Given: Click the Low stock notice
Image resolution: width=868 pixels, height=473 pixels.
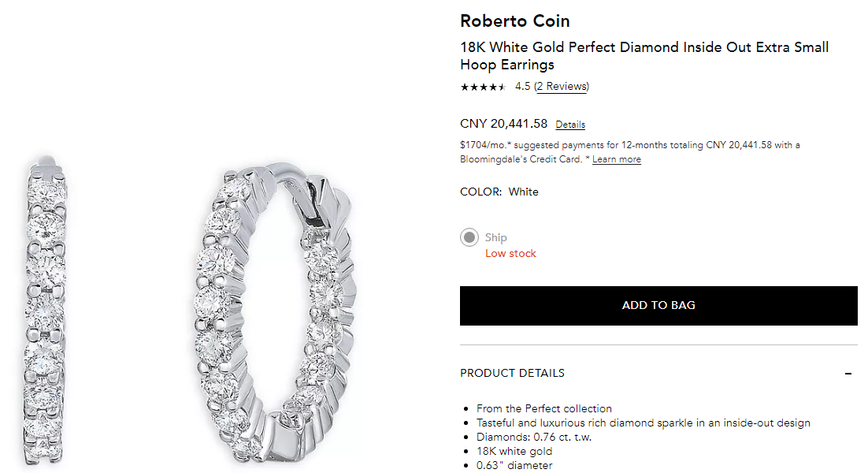Looking at the screenshot, I should pos(510,254).
